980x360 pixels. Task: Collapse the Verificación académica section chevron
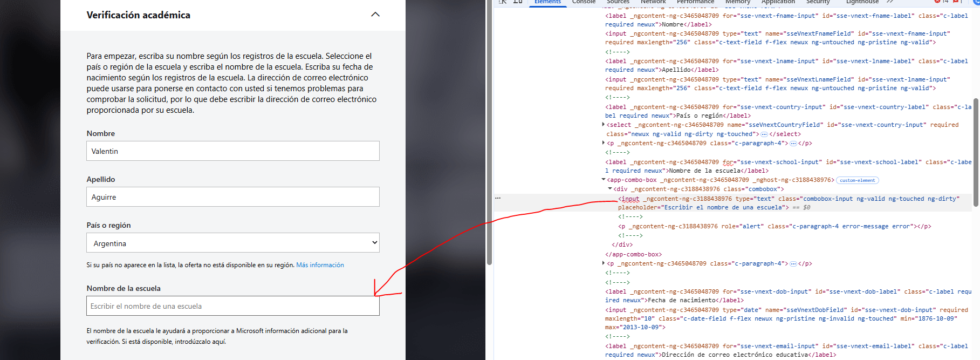(x=375, y=15)
